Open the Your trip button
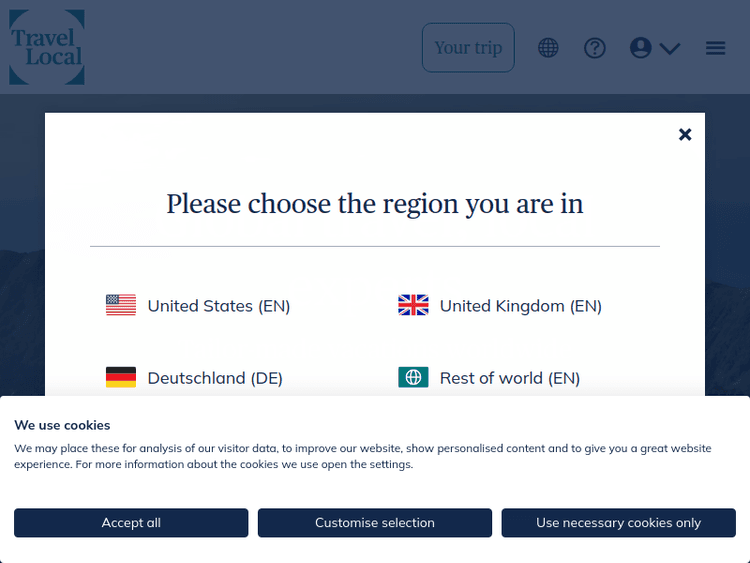750x563 pixels. (468, 47)
